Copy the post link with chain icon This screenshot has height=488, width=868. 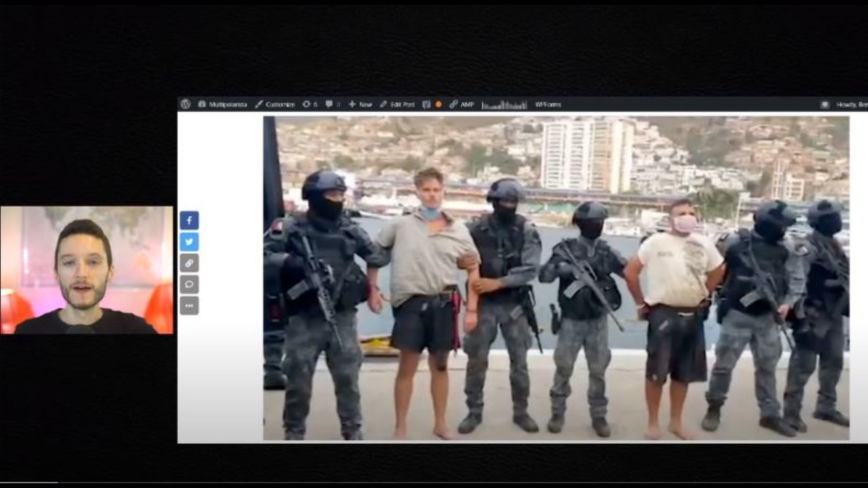189,263
